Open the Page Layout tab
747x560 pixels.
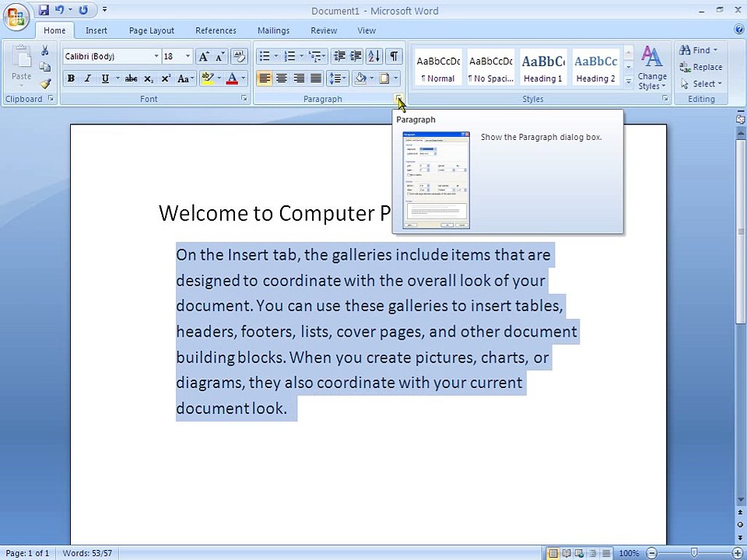(152, 30)
